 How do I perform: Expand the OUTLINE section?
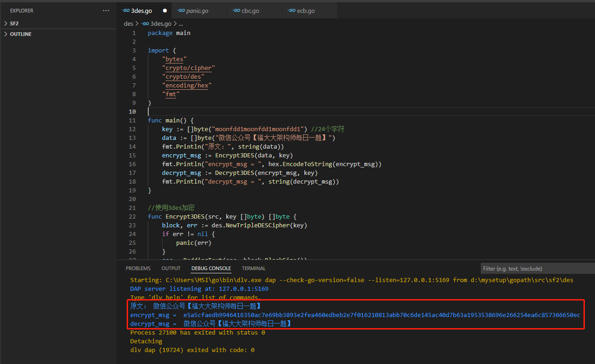58,34
